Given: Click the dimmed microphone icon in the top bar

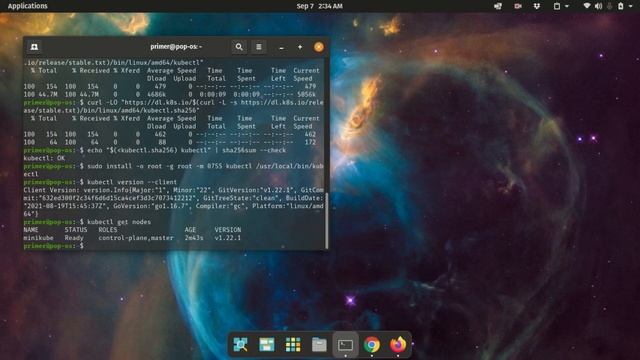Looking at the screenshot, I should 610,6.
